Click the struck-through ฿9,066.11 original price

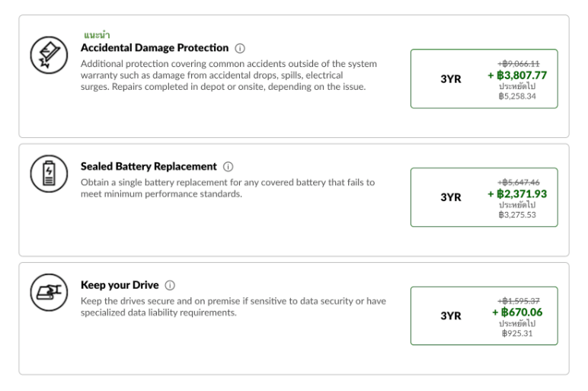(x=519, y=64)
